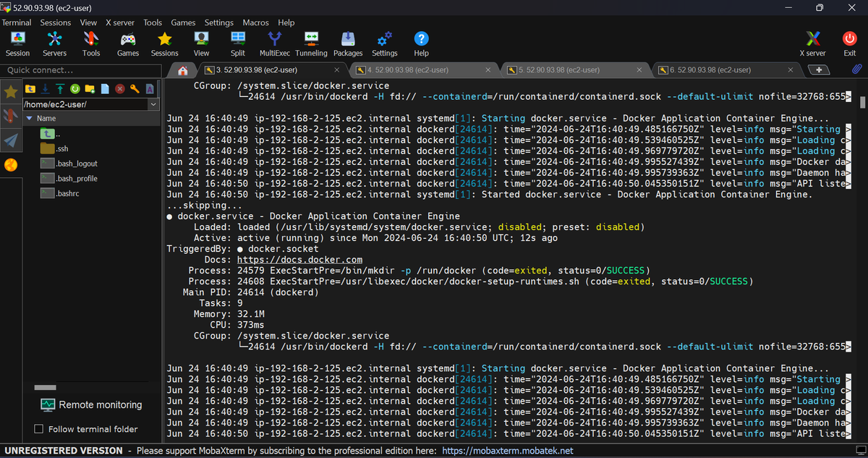Click the paperclip icon beside the tabs
Viewport: 868px width, 458px height.
click(857, 69)
